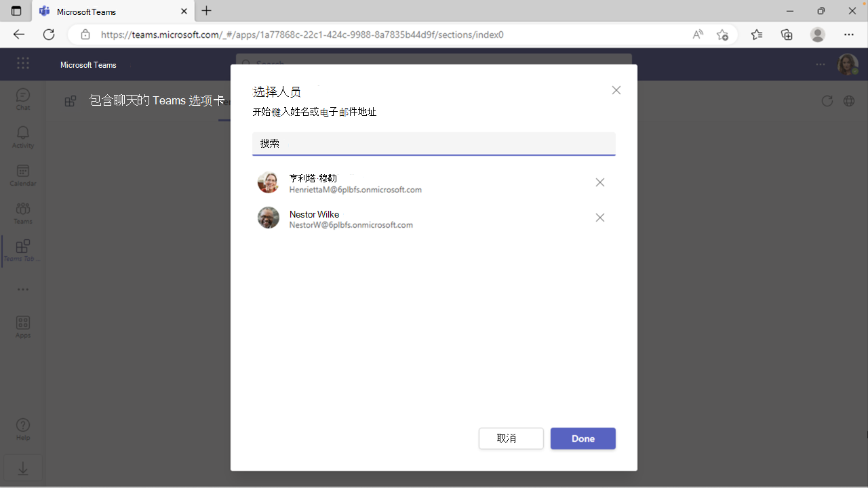Screen dimensions: 868x488
Task: Open browser Favorites list
Action: (x=757, y=35)
